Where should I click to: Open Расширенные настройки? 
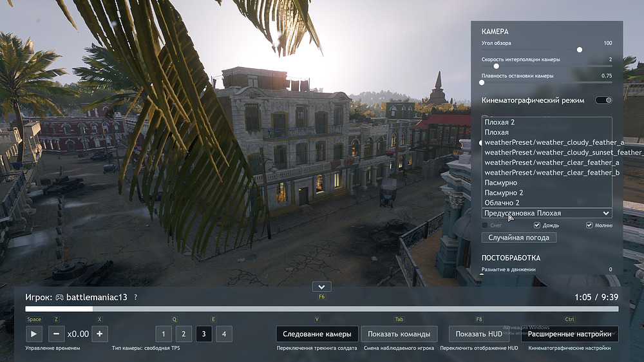coord(570,334)
